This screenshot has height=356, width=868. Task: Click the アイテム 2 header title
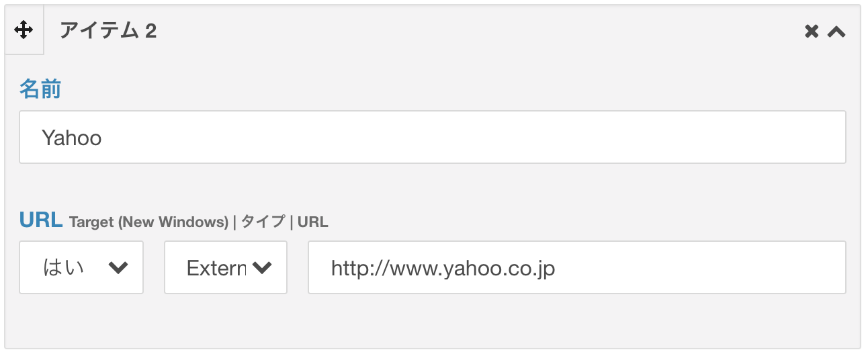108,30
